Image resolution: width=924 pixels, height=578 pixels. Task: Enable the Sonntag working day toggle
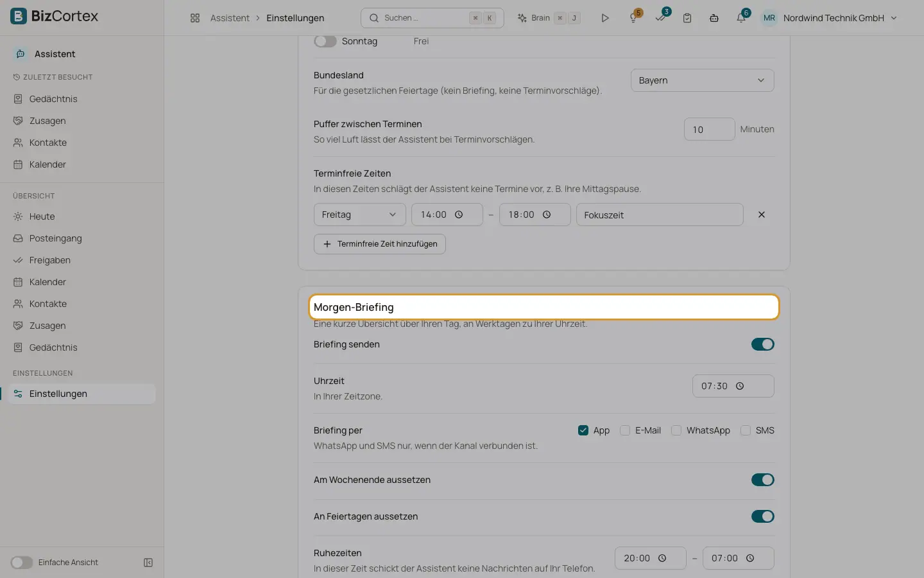[x=325, y=41]
